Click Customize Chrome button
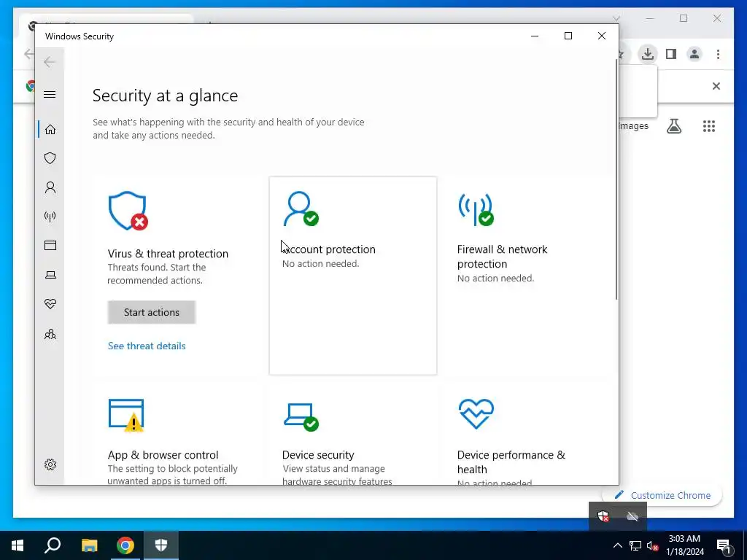Image resolution: width=747 pixels, height=560 pixels. (662, 495)
